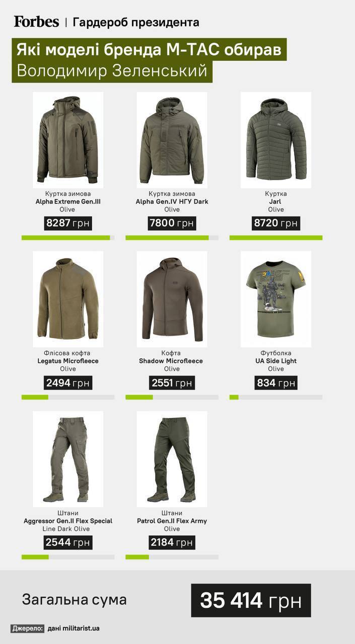Image resolution: width=355 pixels, height=644 pixels.
Task: Click the Володимир Зеленський title banner
Action: click(112, 71)
